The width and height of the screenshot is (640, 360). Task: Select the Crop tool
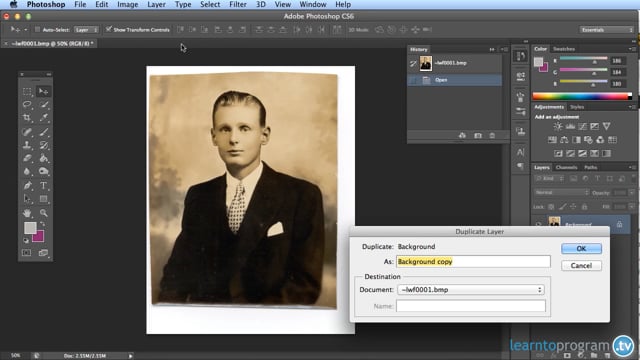[x=27, y=118]
